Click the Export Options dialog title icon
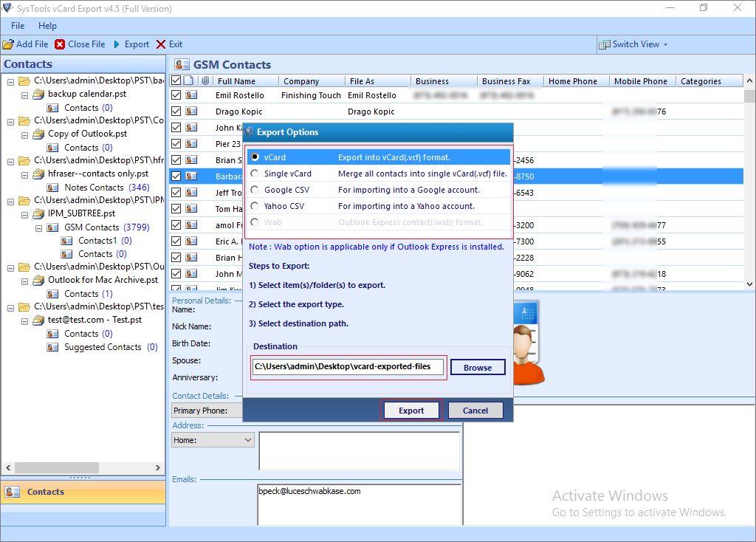The image size is (756, 542). pyautogui.click(x=249, y=131)
